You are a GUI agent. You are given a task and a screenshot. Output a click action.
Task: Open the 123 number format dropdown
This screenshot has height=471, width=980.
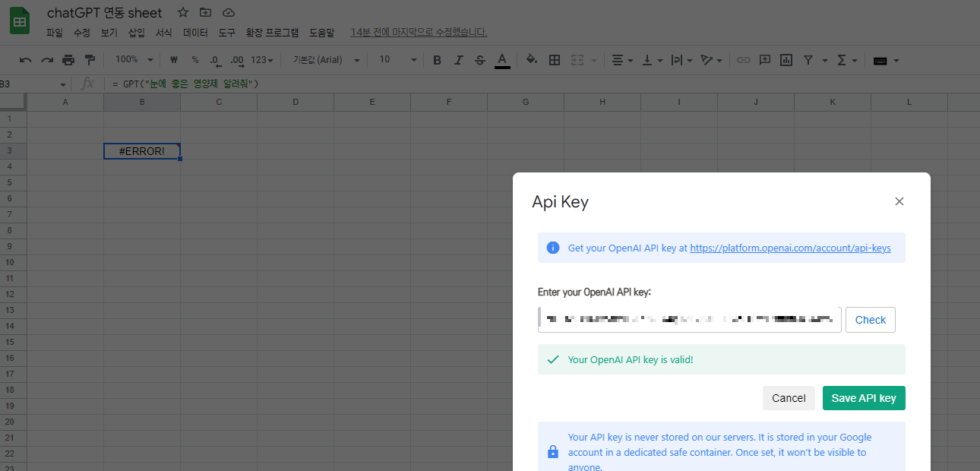pos(262,60)
